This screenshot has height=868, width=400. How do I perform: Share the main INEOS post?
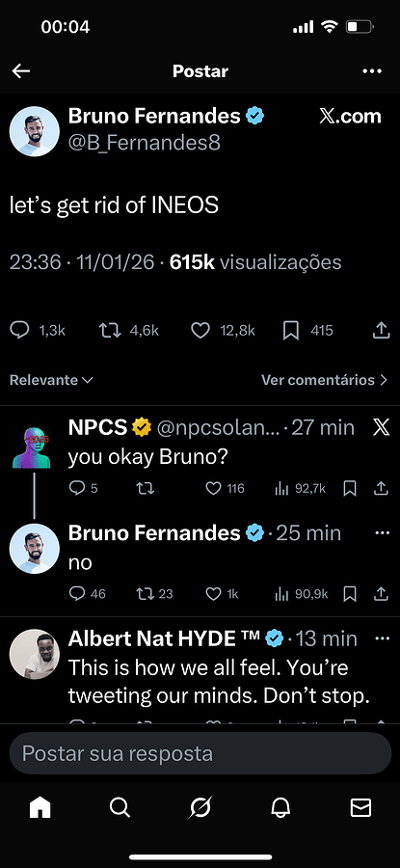(381, 331)
